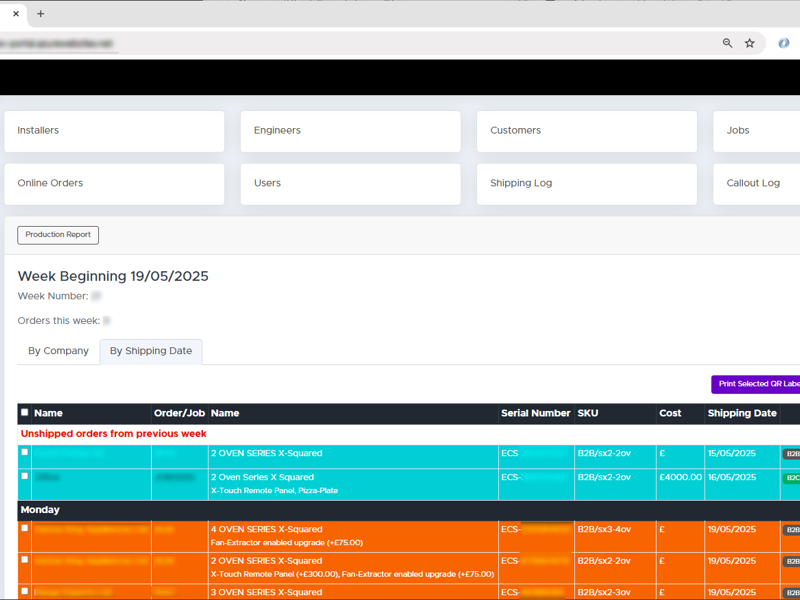Screen dimensions: 800x600
Task: Check the select-all checkbox in the table header
Action: [x=24, y=413]
